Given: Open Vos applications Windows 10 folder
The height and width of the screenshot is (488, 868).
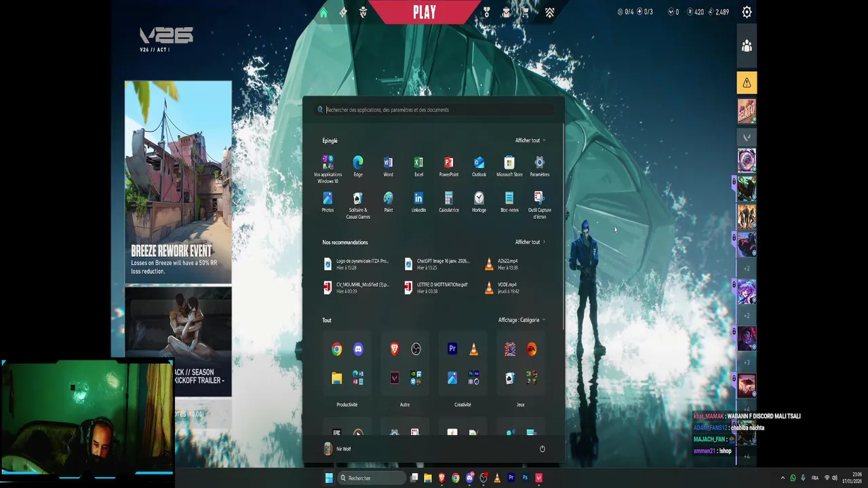Looking at the screenshot, I should [x=328, y=169].
